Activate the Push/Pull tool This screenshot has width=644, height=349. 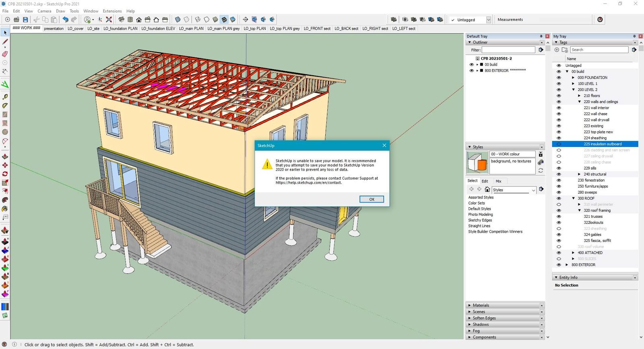tap(5, 156)
